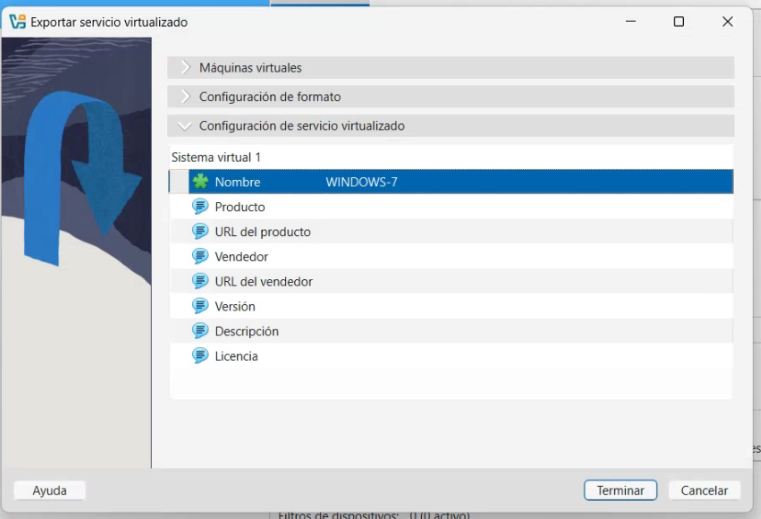The width and height of the screenshot is (761, 519).
Task: Click the green asterisk icon beside Nombre
Action: [x=200, y=182]
